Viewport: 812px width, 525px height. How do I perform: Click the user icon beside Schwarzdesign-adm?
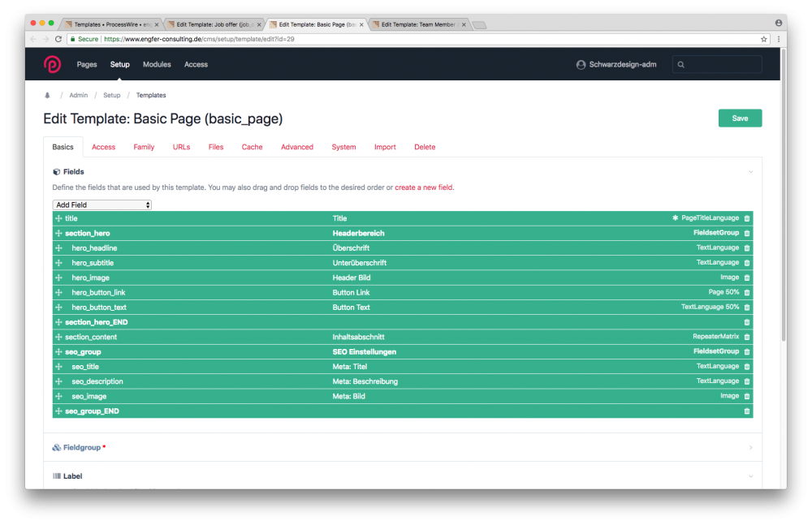(581, 65)
